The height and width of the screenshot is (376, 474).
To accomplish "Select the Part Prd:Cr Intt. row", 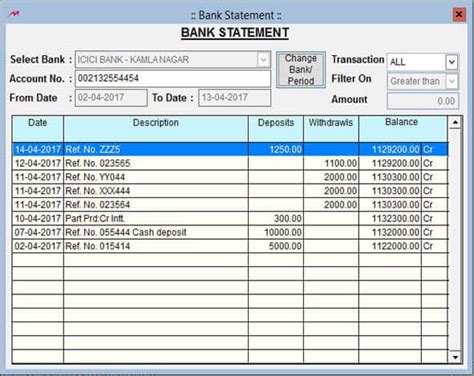I will point(230,219).
